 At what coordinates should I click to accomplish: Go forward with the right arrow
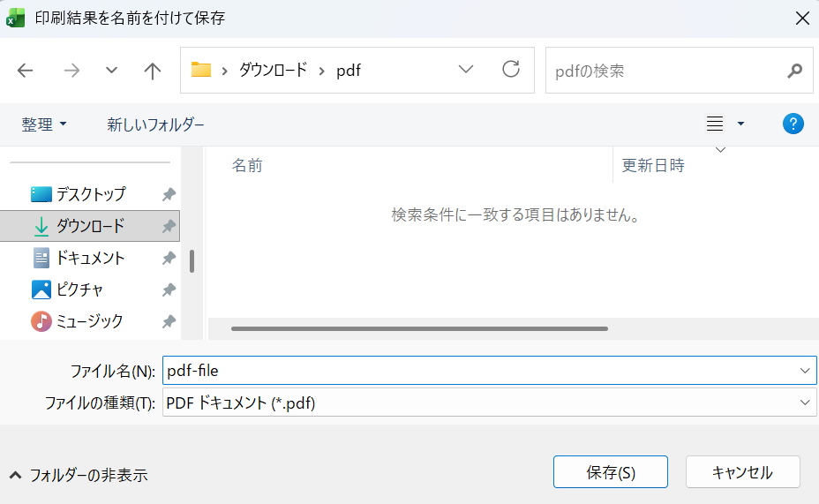click(x=71, y=71)
